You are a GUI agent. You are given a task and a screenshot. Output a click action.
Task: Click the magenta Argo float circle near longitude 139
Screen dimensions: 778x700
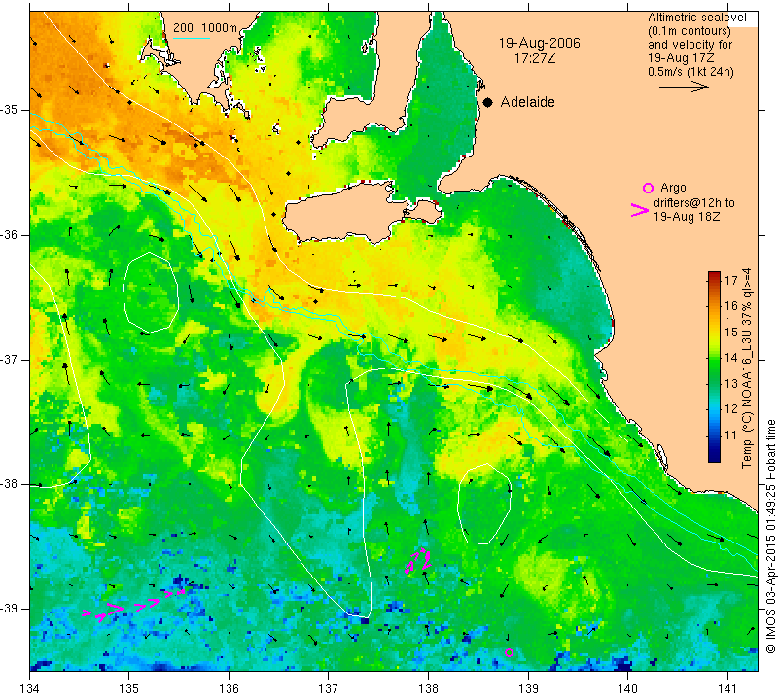coord(509,653)
